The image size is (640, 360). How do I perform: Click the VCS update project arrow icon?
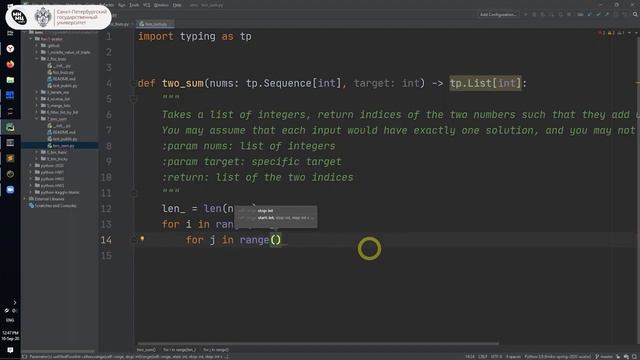[589, 14]
